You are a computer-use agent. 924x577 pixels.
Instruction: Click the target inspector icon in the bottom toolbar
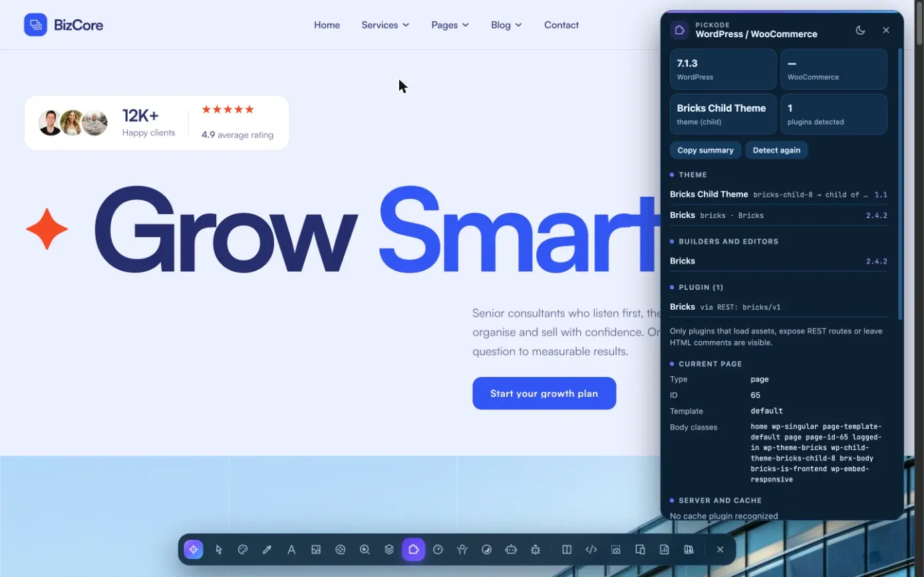tap(194, 550)
